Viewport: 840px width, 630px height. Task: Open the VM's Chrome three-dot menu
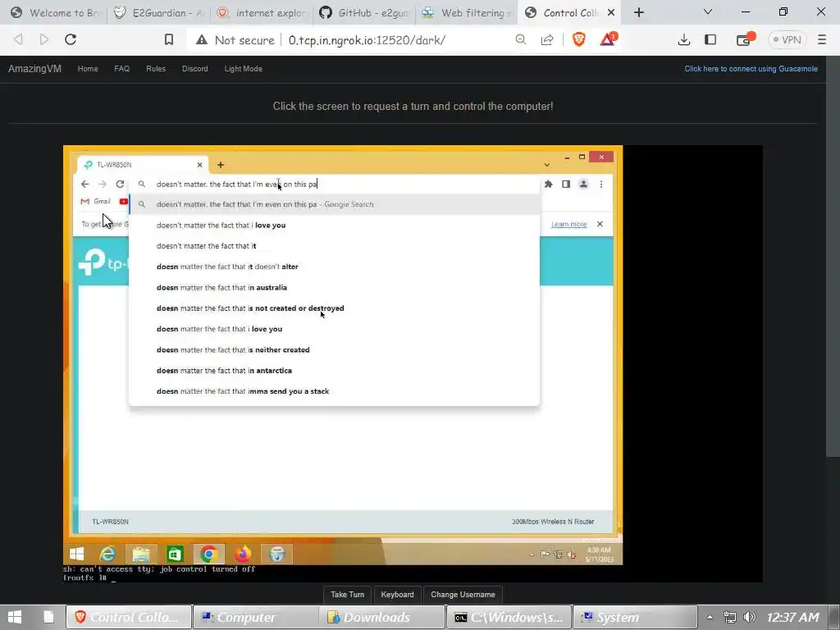coord(601,184)
